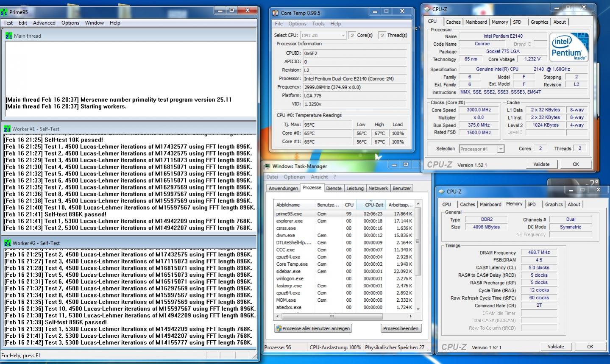This screenshot has width=610, height=364.
Task: Click OK in upper CPU-Z window
Action: click(x=576, y=164)
